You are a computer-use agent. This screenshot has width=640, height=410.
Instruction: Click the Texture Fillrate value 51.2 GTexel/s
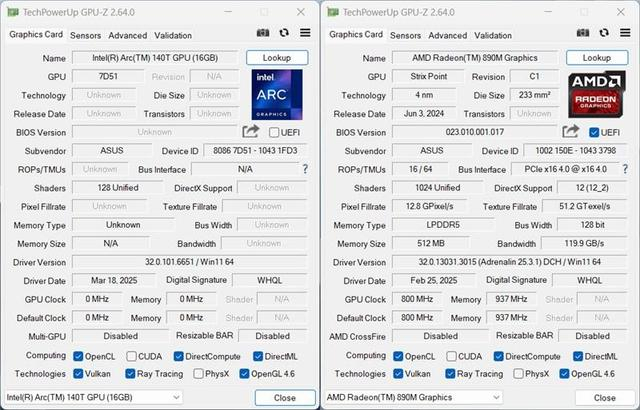(x=584, y=206)
